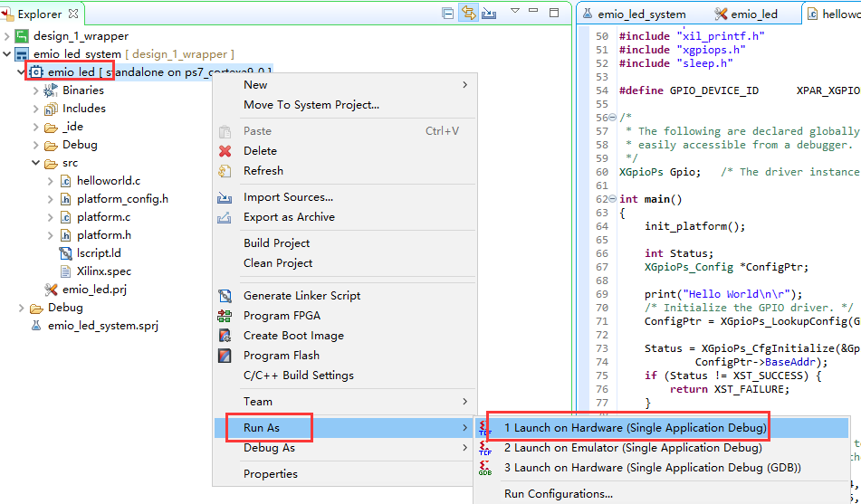The height and width of the screenshot is (504, 861).
Task: Click the Program FPGA icon
Action: [x=225, y=316]
